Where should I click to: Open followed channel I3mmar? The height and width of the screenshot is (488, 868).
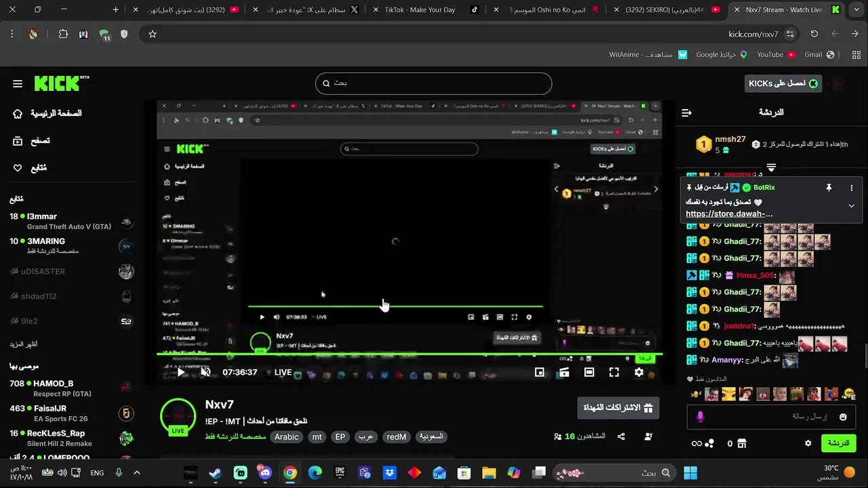click(x=71, y=221)
